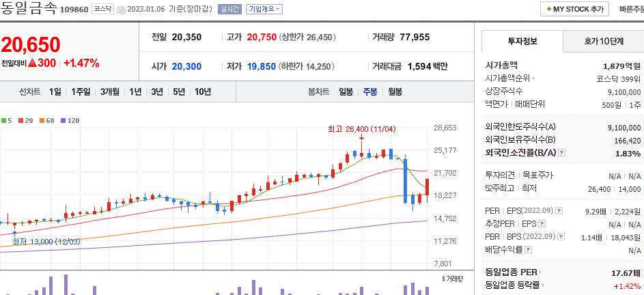Open help icon beside 외국인소진율(B/A)
Image resolution: width=644 pixels, height=295 pixels.
click(562, 152)
